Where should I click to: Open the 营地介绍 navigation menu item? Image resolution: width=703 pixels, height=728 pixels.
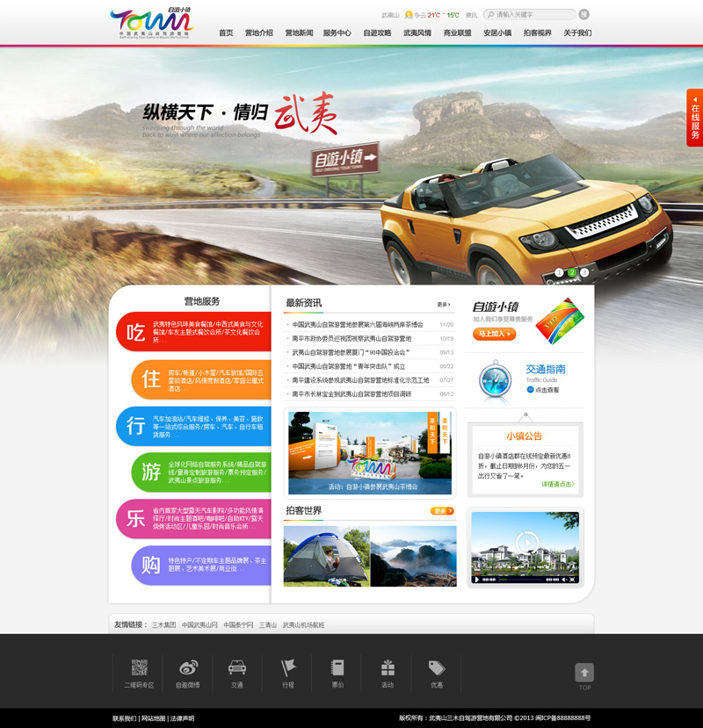(x=258, y=33)
